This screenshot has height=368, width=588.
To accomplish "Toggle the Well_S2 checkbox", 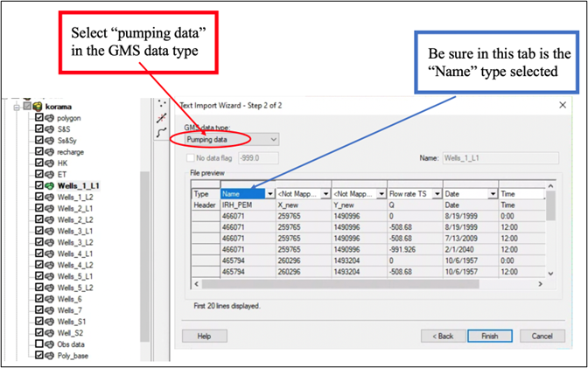I will 39,332.
